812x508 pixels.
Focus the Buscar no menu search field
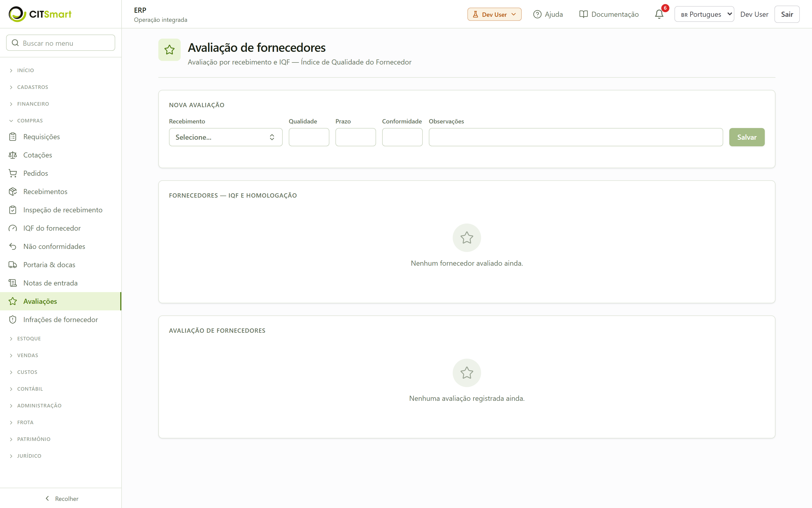(x=61, y=43)
